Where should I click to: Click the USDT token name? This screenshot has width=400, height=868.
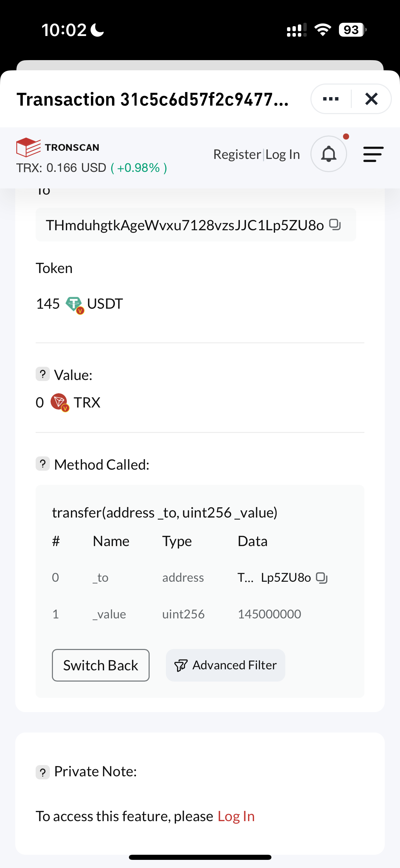tap(105, 304)
